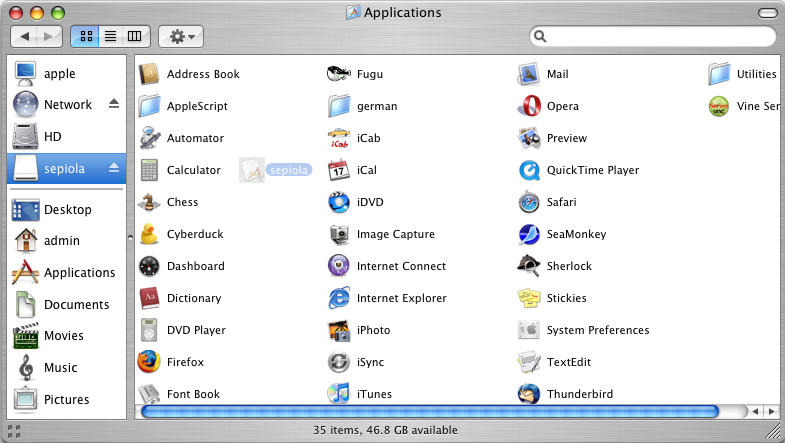The width and height of the screenshot is (785, 443).
Task: Select the SeaMonkey icon
Action: point(529,234)
